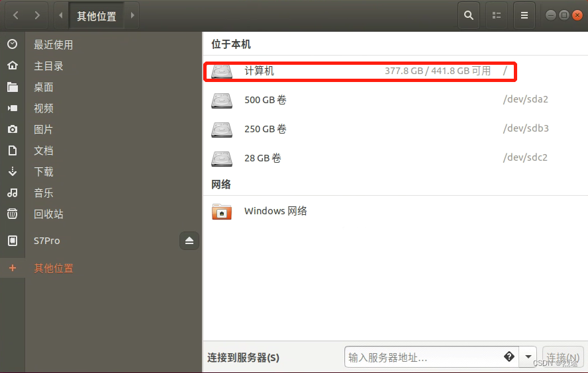Click the 377.8 GB / 441.8 GB 可用 text

click(438, 71)
